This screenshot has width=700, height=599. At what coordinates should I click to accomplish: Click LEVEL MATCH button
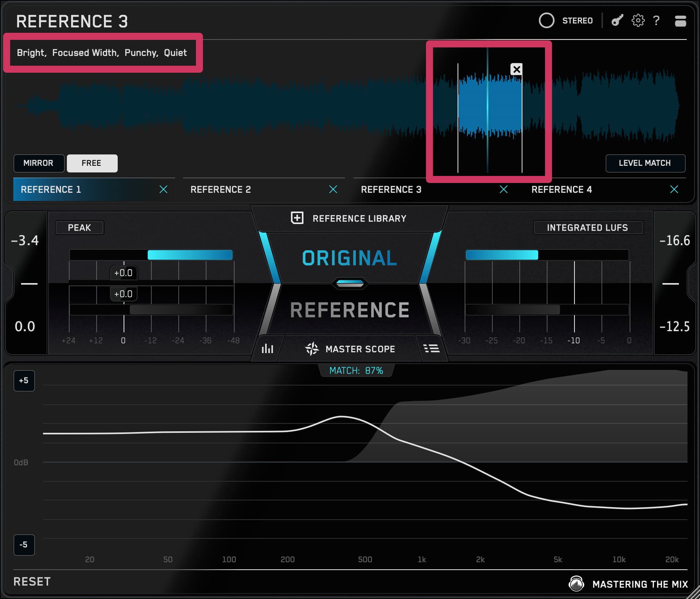point(645,163)
